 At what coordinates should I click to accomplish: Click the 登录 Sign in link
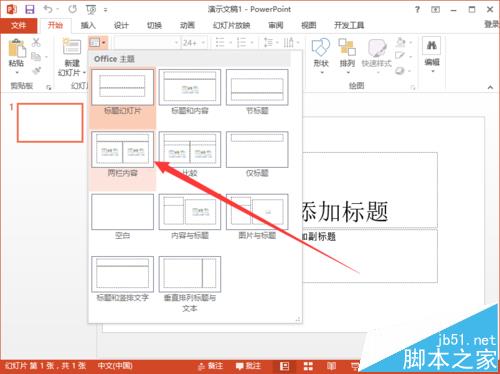[x=492, y=24]
